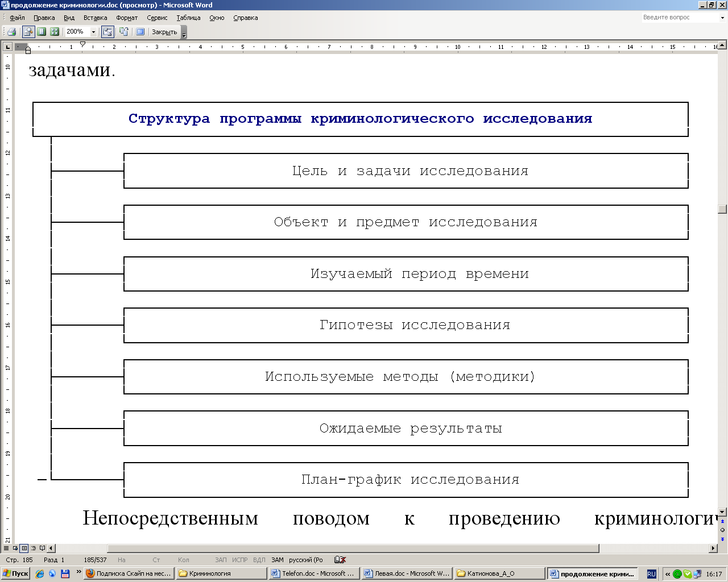The width and height of the screenshot is (728, 582).
Task: Switch to Telefon.doc taskbar button
Action: (314, 573)
